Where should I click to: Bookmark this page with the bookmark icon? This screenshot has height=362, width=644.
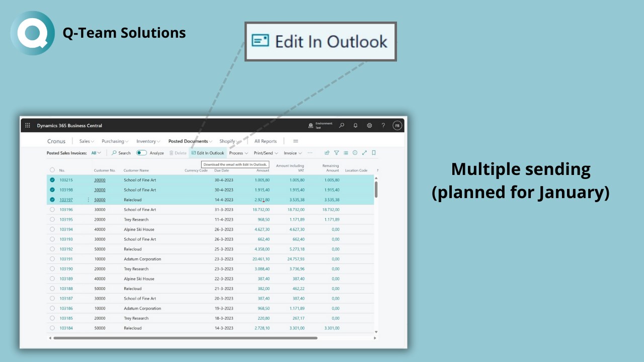click(x=374, y=153)
